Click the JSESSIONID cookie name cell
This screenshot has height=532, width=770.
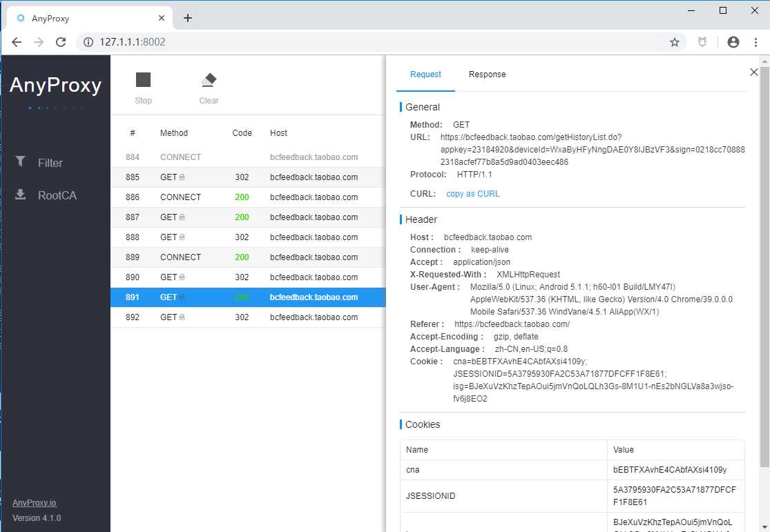point(503,495)
